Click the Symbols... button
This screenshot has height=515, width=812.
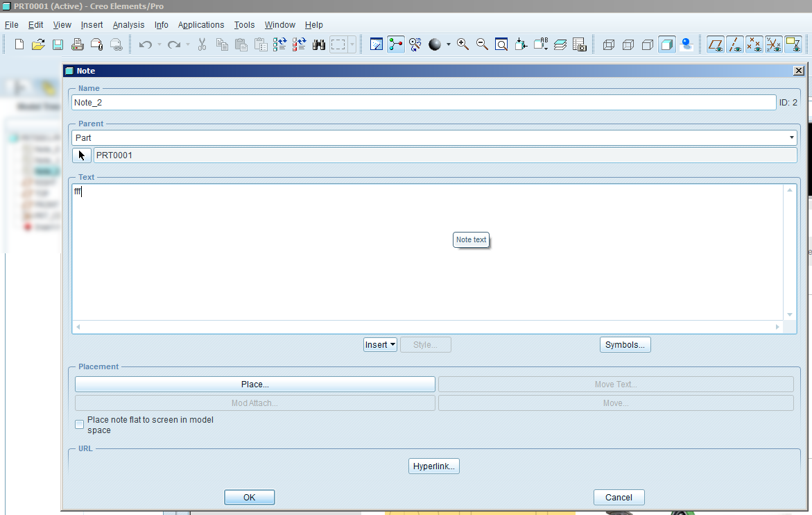(x=625, y=344)
